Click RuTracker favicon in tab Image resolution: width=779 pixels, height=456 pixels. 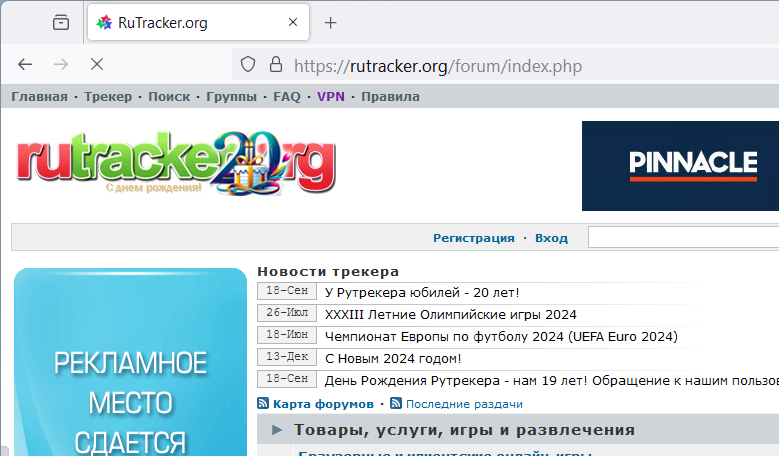pyautogui.click(x=104, y=22)
